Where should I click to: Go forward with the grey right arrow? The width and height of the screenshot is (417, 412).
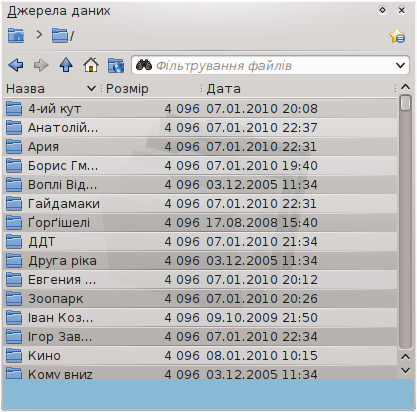point(41,65)
